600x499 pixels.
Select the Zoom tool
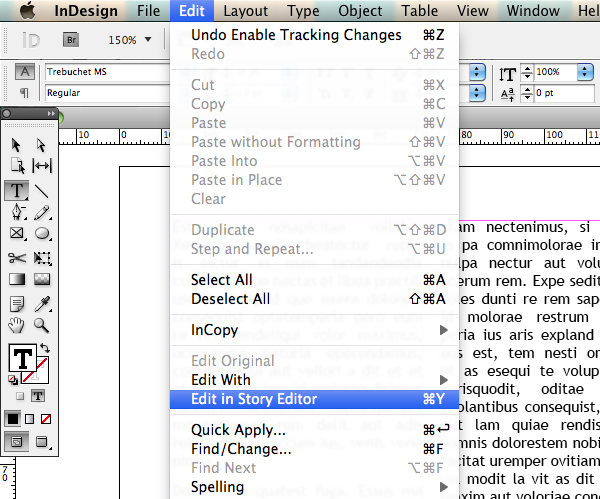point(41,325)
